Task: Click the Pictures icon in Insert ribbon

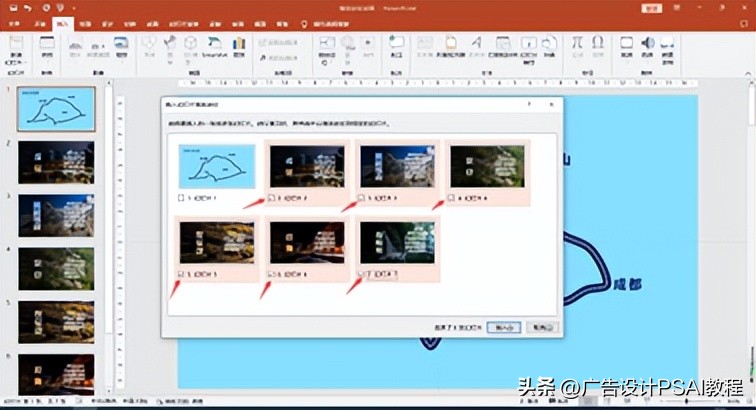Action: 75,45
